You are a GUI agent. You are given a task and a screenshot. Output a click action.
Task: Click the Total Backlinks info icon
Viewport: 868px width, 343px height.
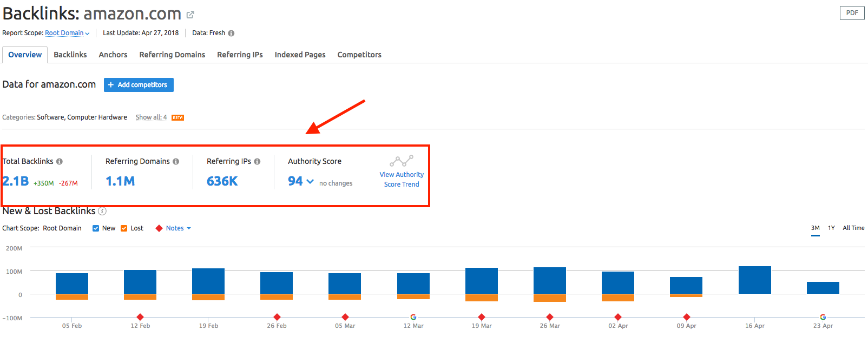(x=60, y=161)
